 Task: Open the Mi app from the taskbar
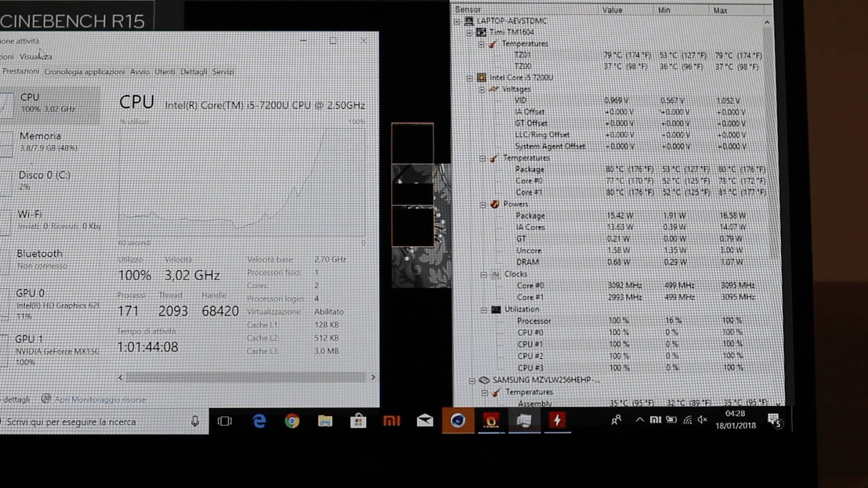coord(392,421)
